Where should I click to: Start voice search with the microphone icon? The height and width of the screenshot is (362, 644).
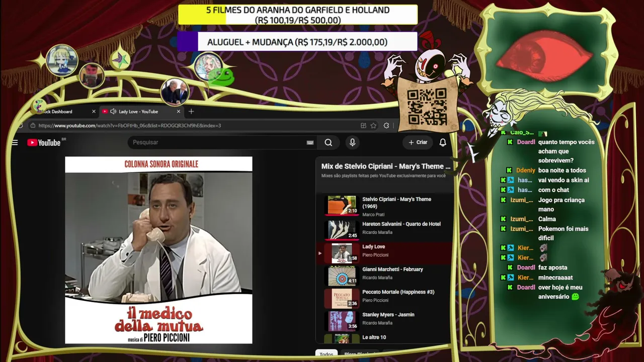pyautogui.click(x=352, y=142)
